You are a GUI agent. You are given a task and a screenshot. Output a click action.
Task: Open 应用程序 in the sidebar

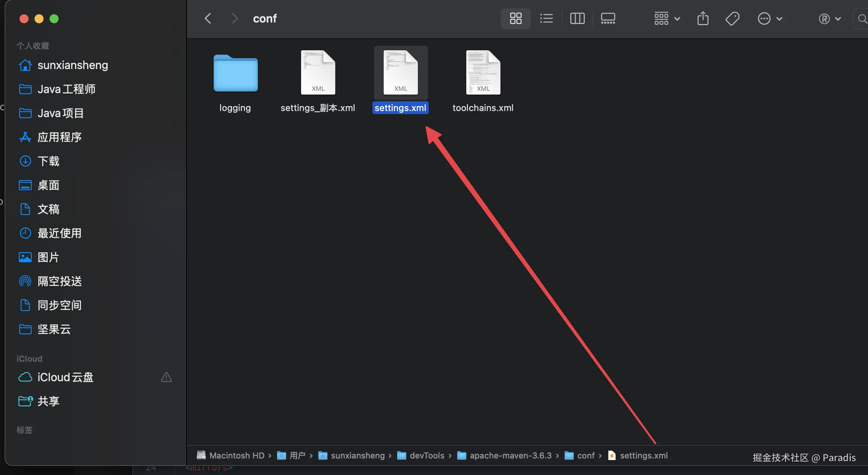pos(59,137)
